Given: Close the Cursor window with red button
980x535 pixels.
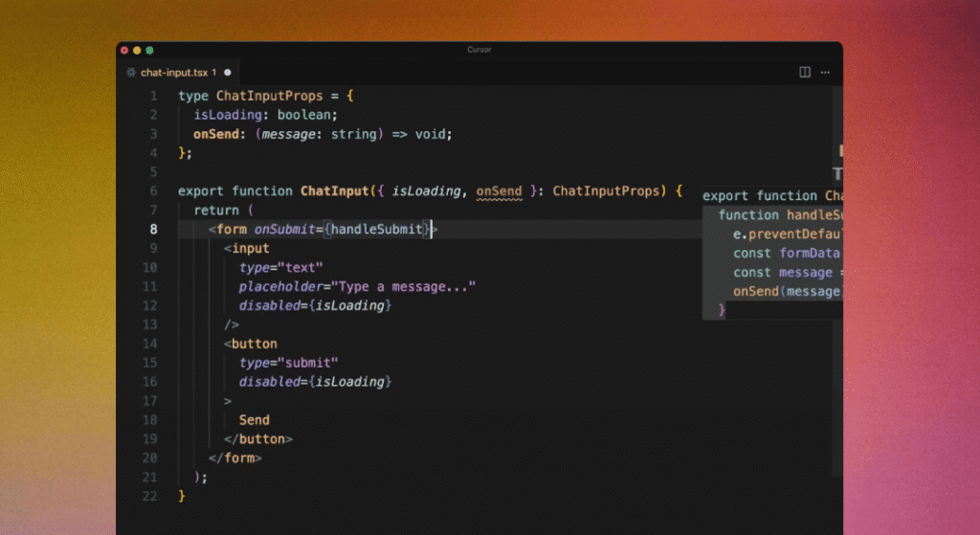Looking at the screenshot, I should click(124, 50).
